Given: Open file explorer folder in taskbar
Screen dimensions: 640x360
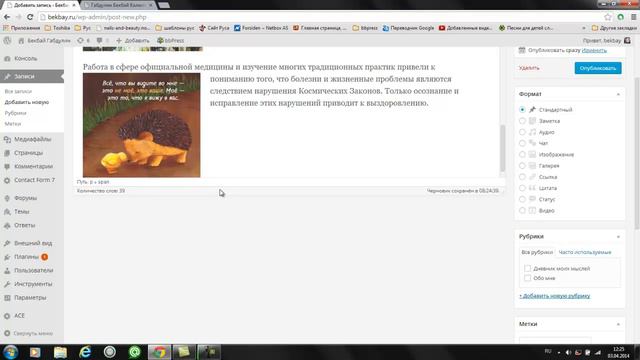Looking at the screenshot, I should (x=60, y=352).
